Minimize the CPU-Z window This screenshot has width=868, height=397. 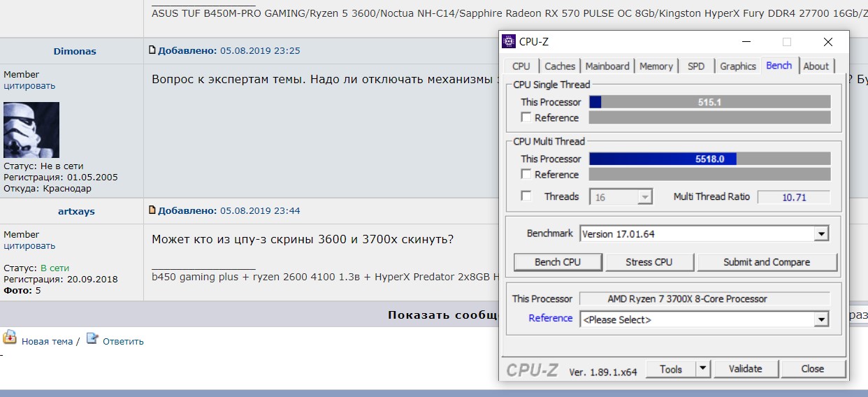pyautogui.click(x=746, y=42)
